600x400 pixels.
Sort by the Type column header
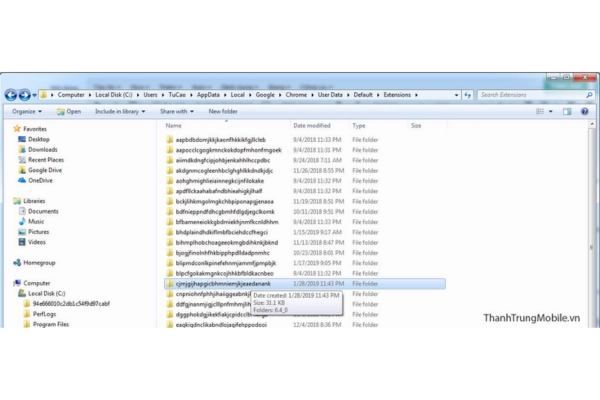click(x=359, y=126)
